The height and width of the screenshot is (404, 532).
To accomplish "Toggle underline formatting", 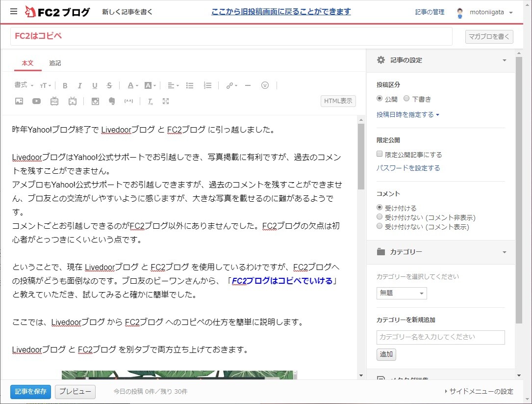I will click(95, 85).
